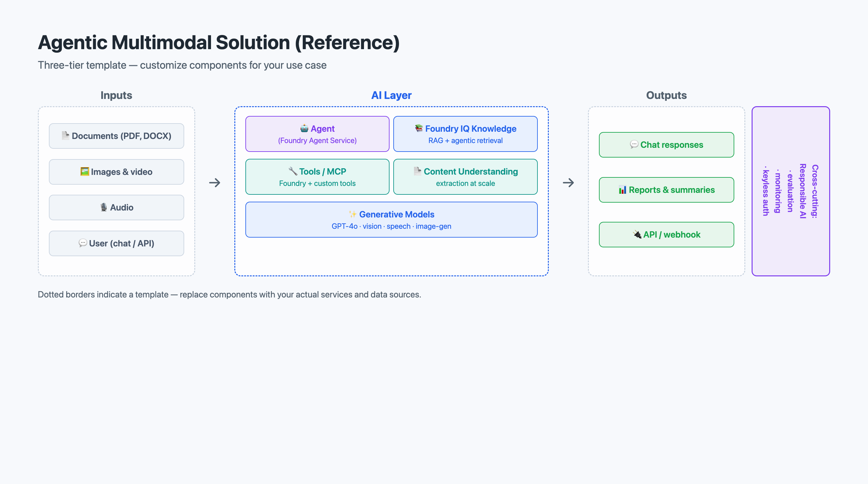Click the '· keyless auth' vertical text

[766, 191]
